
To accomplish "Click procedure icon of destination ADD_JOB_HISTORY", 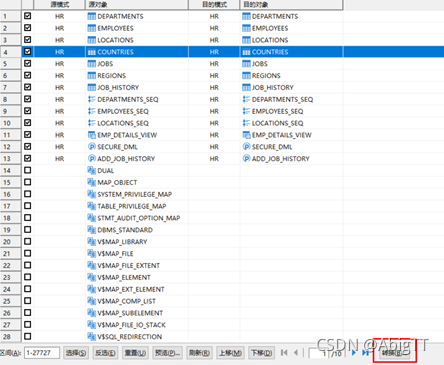I will pyautogui.click(x=246, y=159).
